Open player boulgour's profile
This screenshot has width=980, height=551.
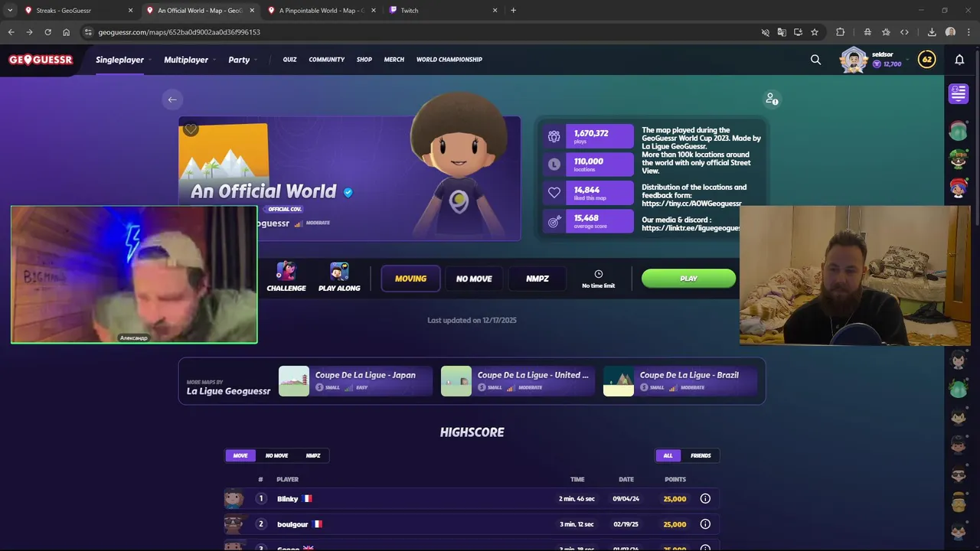[x=292, y=524]
